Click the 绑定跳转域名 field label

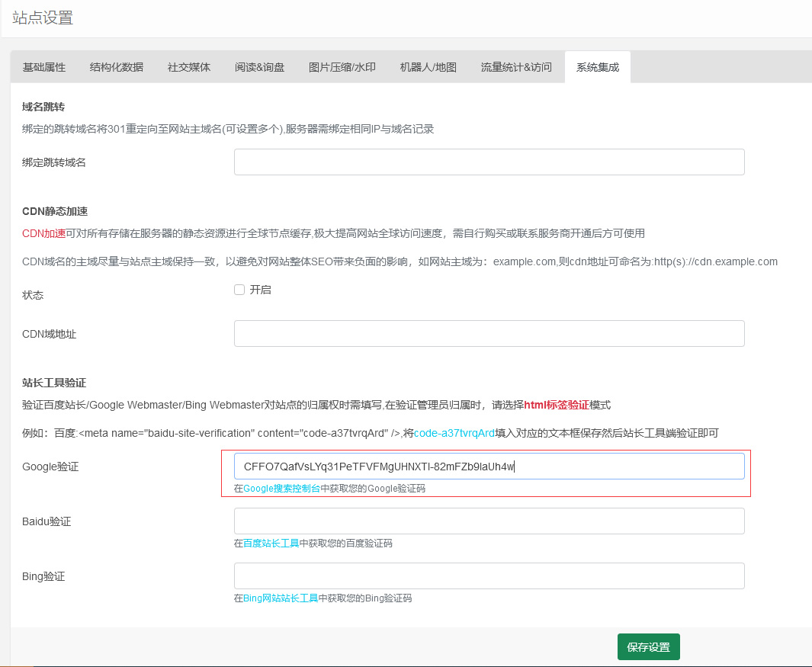pyautogui.click(x=54, y=162)
